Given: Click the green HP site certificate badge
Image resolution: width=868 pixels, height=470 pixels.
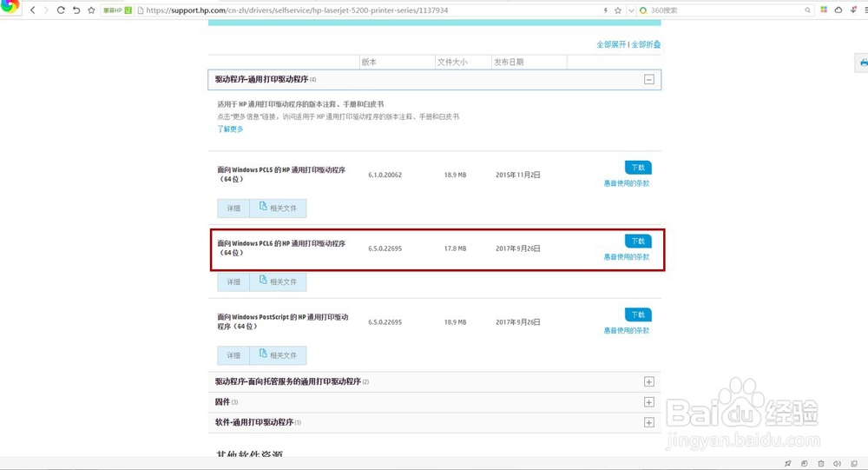Looking at the screenshot, I should (117, 10).
